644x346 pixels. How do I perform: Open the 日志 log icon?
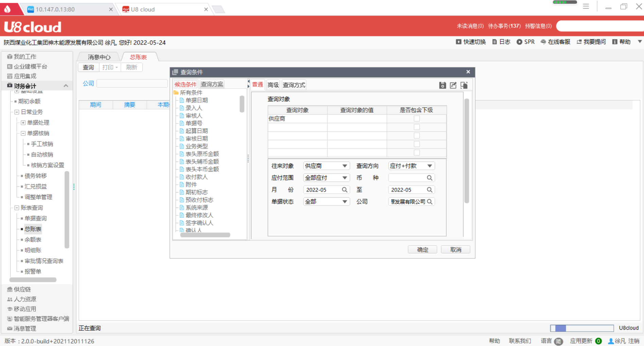pos(494,42)
